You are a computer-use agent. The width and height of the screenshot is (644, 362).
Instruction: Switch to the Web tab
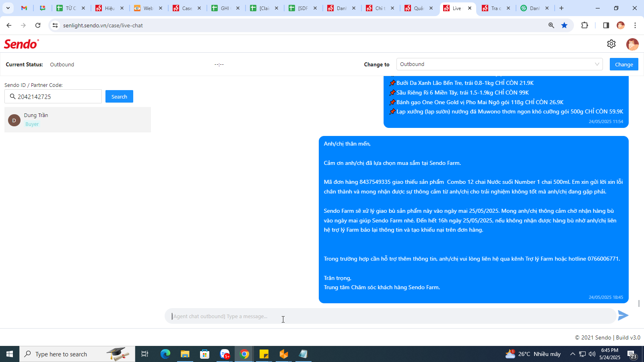[149, 8]
